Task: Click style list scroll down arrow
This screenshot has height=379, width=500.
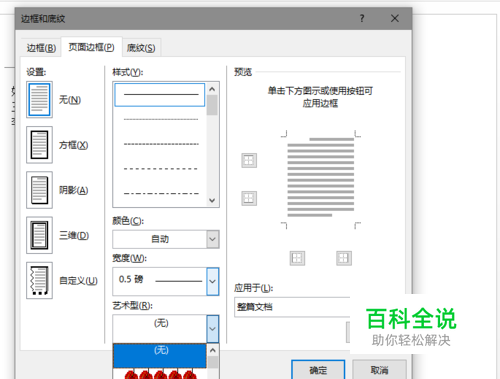Action: (212, 200)
